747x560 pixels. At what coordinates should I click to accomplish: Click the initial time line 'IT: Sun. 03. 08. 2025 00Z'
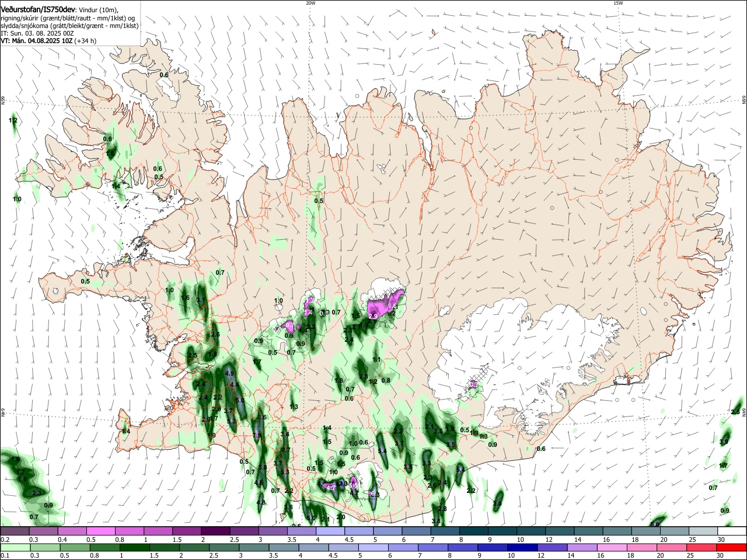point(37,33)
